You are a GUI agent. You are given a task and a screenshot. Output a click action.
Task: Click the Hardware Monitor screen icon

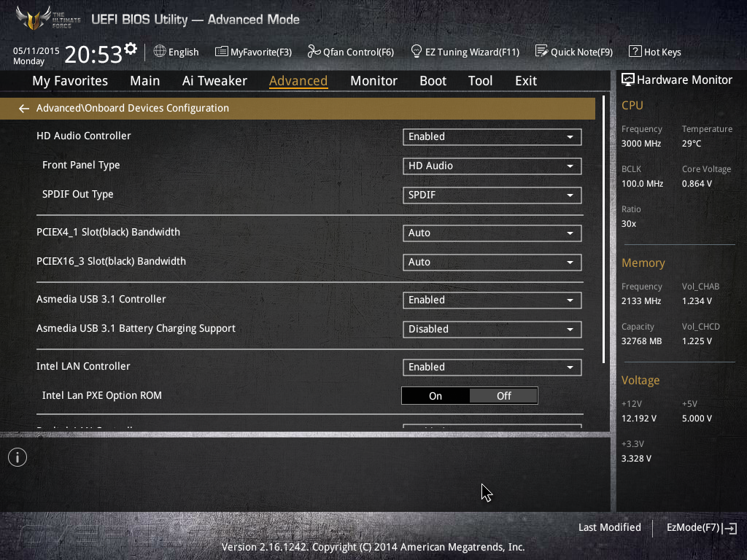click(628, 79)
